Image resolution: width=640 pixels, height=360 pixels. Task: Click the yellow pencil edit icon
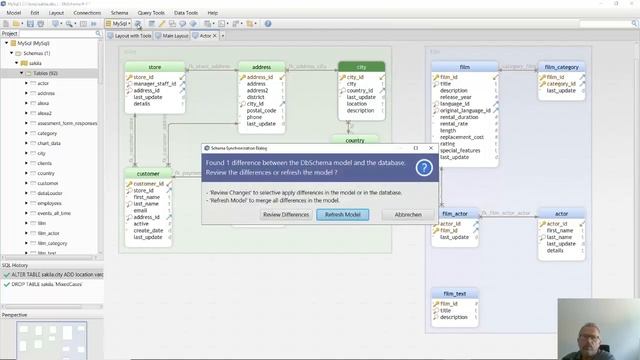(x=162, y=24)
